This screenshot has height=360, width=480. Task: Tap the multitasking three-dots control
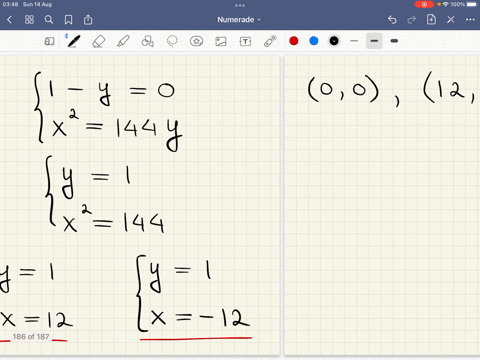240,5
